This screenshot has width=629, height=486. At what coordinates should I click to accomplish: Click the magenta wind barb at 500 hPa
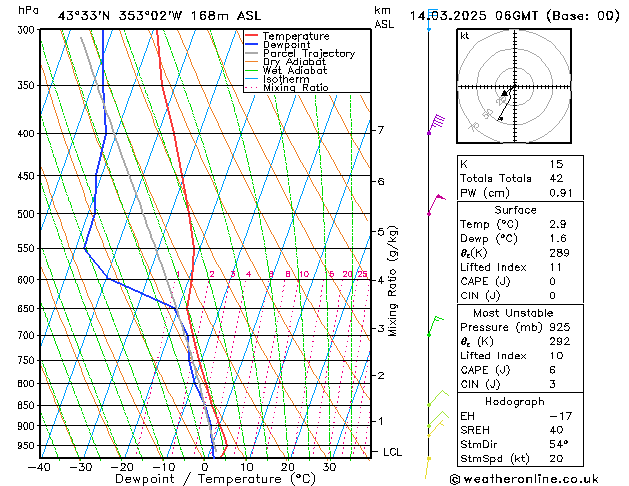[x=436, y=204]
